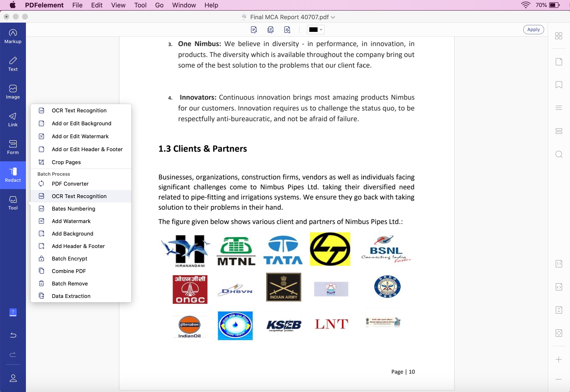
Task: Open the thumbnails grid panel icon
Action: [x=558, y=36]
